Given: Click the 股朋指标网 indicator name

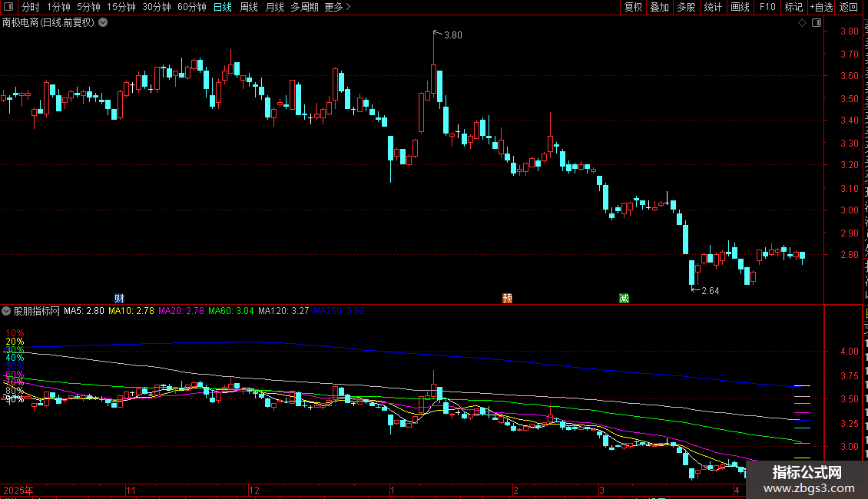Looking at the screenshot, I should pyautogui.click(x=37, y=311).
